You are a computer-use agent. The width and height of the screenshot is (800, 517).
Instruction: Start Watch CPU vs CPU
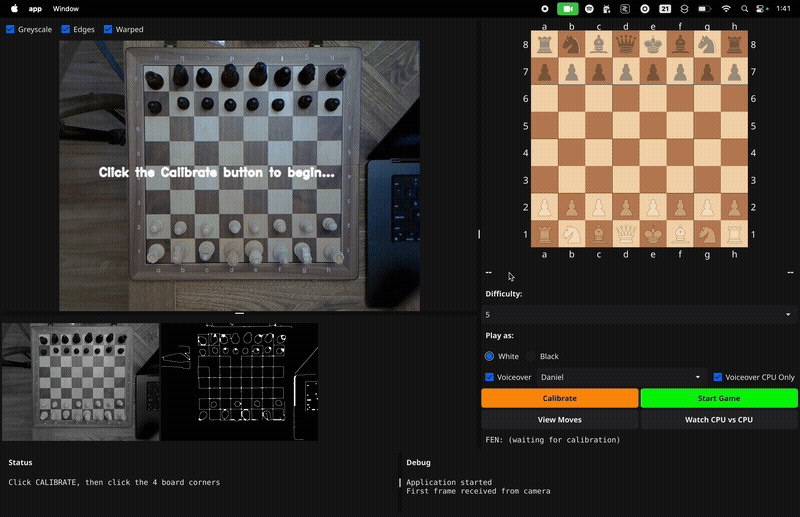click(719, 420)
